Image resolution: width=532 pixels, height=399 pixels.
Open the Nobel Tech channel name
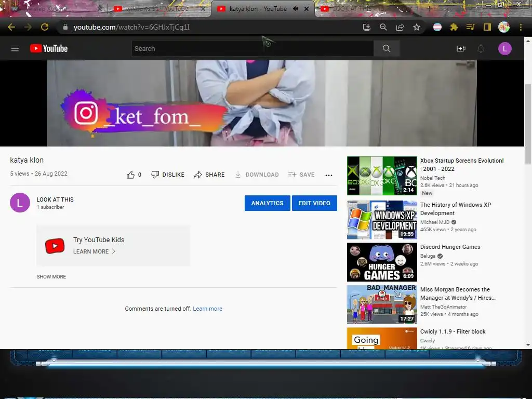[x=433, y=178]
